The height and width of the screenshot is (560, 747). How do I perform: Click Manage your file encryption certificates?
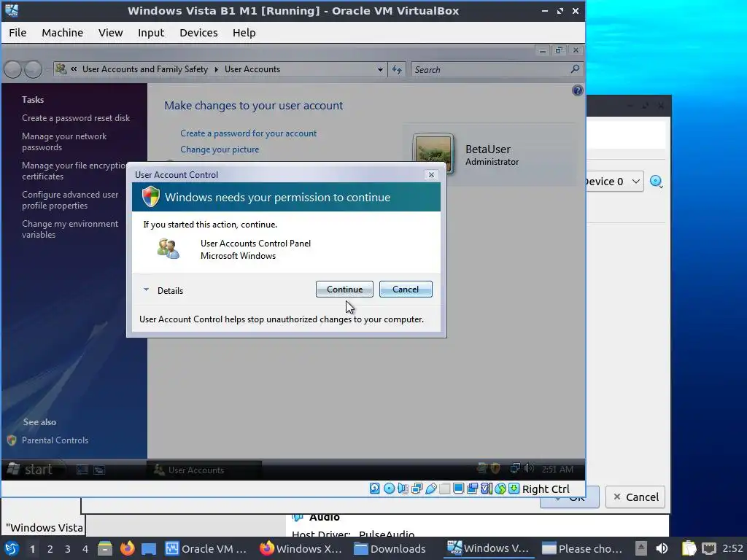click(74, 171)
